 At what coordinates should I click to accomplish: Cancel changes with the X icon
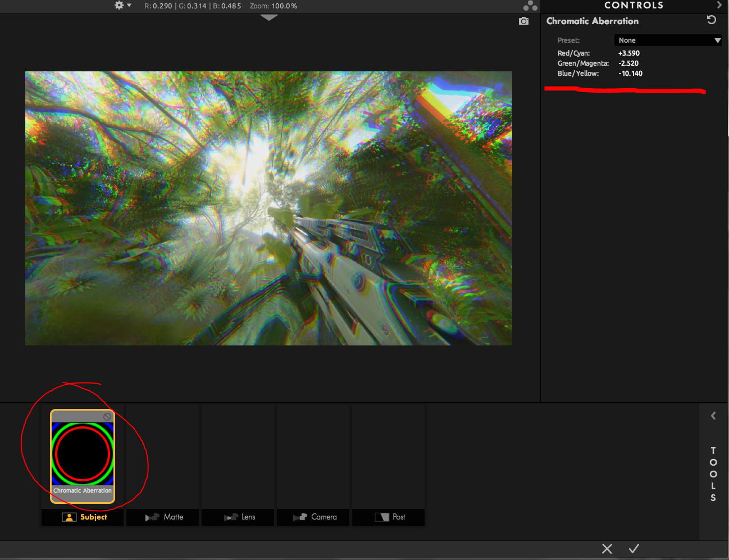(x=607, y=549)
